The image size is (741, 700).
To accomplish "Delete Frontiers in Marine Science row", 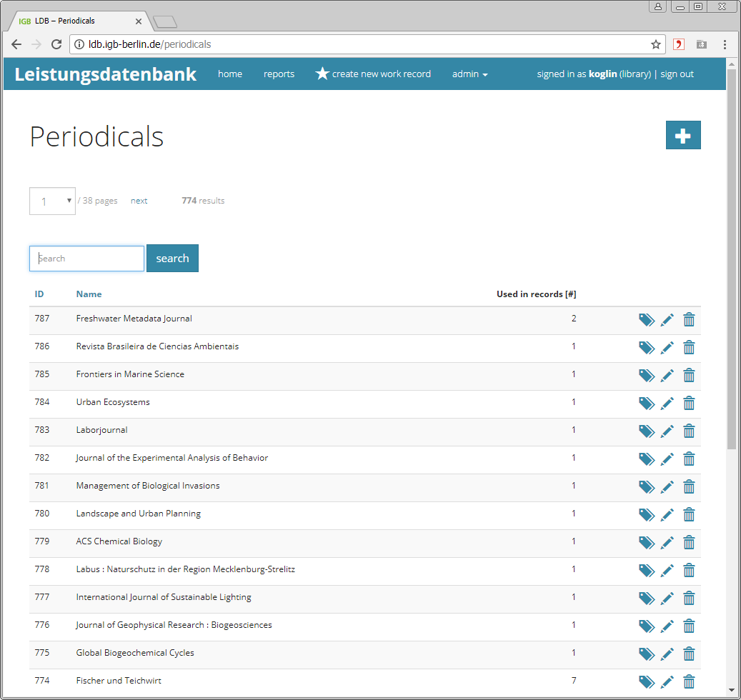I will point(689,376).
